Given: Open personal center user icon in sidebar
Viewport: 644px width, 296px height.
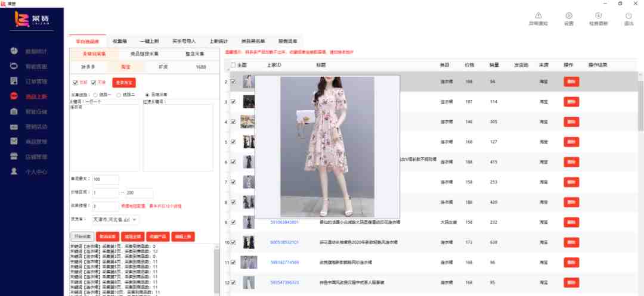Looking at the screenshot, I should click(x=14, y=172).
